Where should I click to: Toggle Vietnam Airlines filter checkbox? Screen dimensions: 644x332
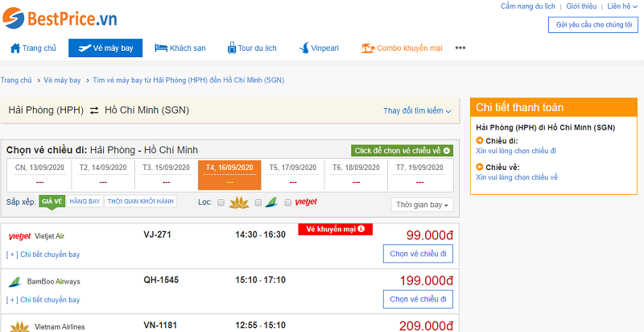pos(221,202)
